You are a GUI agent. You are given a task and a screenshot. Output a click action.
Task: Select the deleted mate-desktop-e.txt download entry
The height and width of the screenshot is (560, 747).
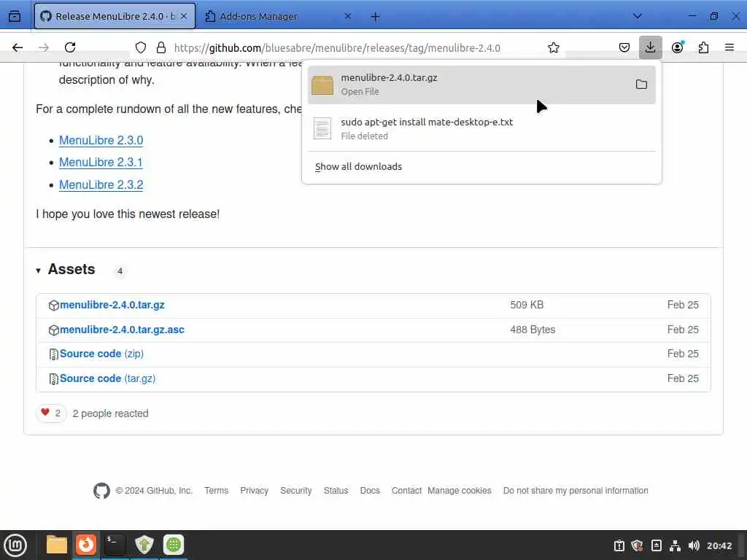tap(481, 128)
